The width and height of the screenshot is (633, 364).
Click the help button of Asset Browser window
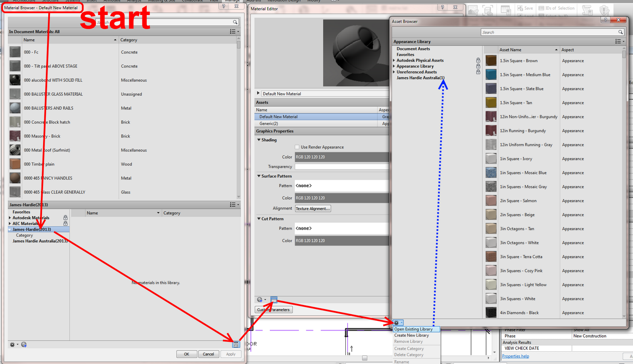click(605, 20)
